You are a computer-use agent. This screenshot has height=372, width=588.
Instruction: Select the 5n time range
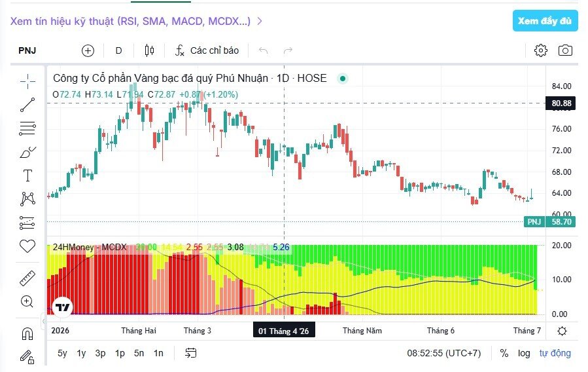coord(139,353)
